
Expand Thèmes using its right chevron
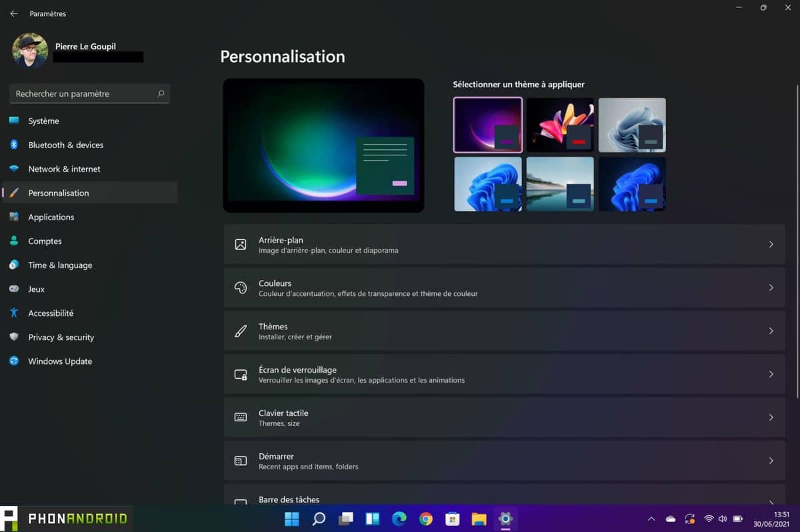coord(771,331)
